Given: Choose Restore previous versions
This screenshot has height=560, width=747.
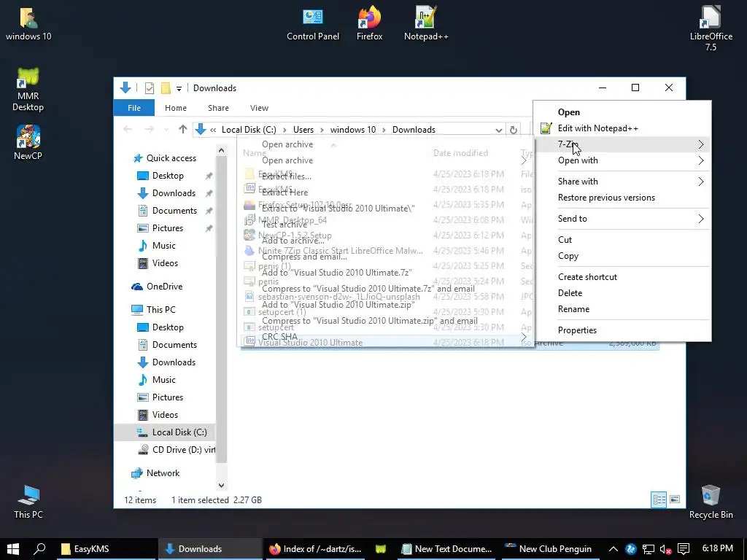Looking at the screenshot, I should (622, 198).
